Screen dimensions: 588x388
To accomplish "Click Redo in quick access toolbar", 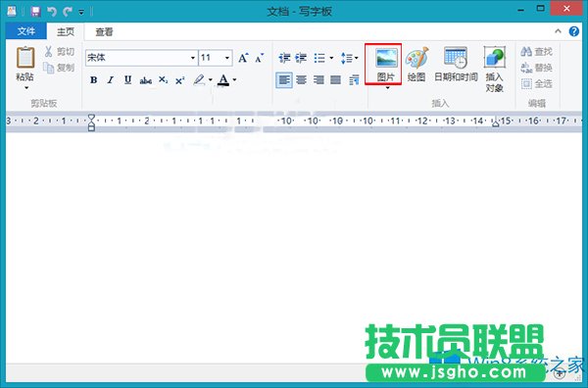I will point(68,11).
